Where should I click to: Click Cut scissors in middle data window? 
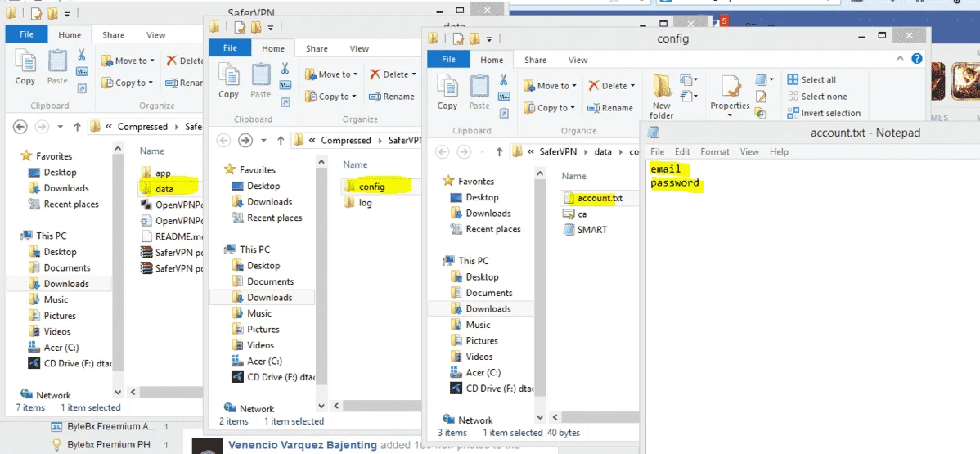pyautogui.click(x=285, y=68)
